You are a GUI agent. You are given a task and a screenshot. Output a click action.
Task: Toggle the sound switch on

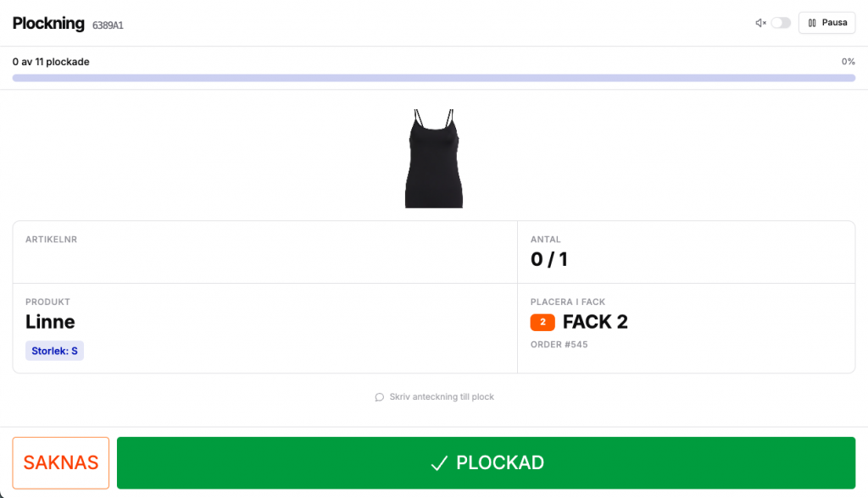point(781,23)
